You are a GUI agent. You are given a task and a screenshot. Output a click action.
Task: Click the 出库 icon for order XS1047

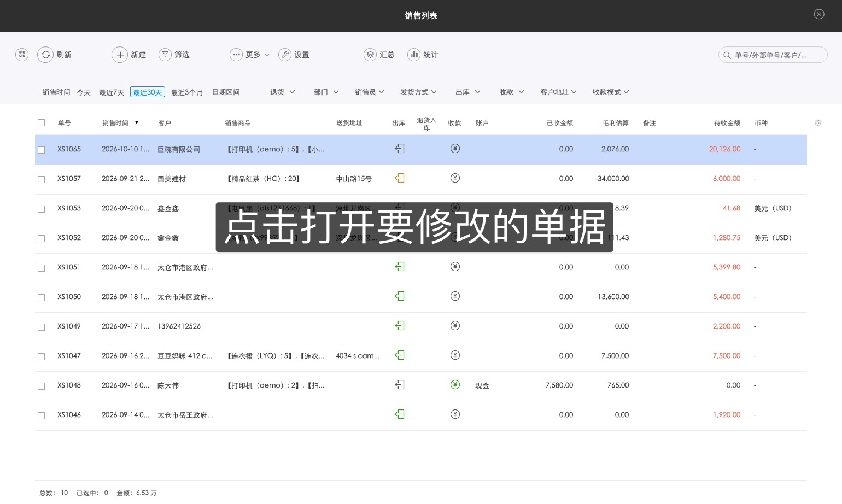[x=400, y=355]
